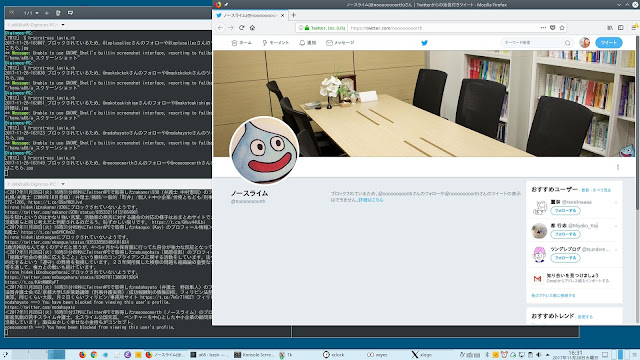640x360 pixels.
Task: Toggle Firefox sidebar view icon
Action: [x=620, y=28]
